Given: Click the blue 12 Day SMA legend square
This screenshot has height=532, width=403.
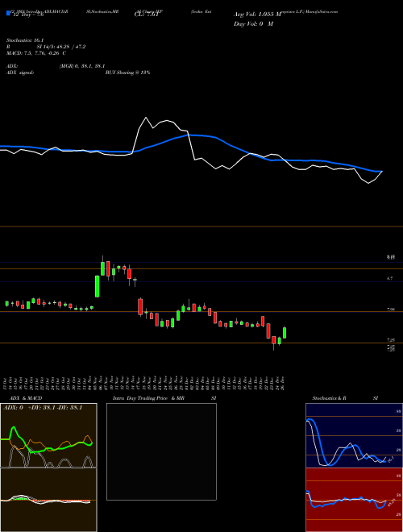Looking at the screenshot, I should tap(8, 13).
